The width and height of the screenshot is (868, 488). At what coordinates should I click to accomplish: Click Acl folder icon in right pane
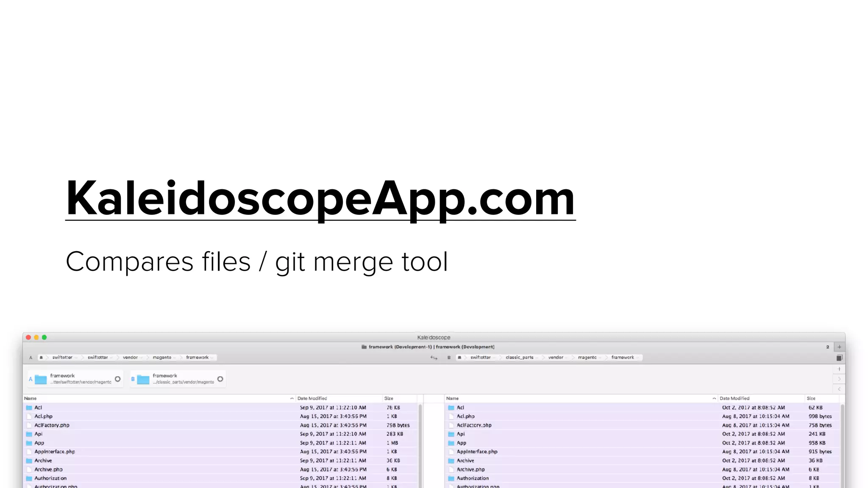pyautogui.click(x=451, y=408)
